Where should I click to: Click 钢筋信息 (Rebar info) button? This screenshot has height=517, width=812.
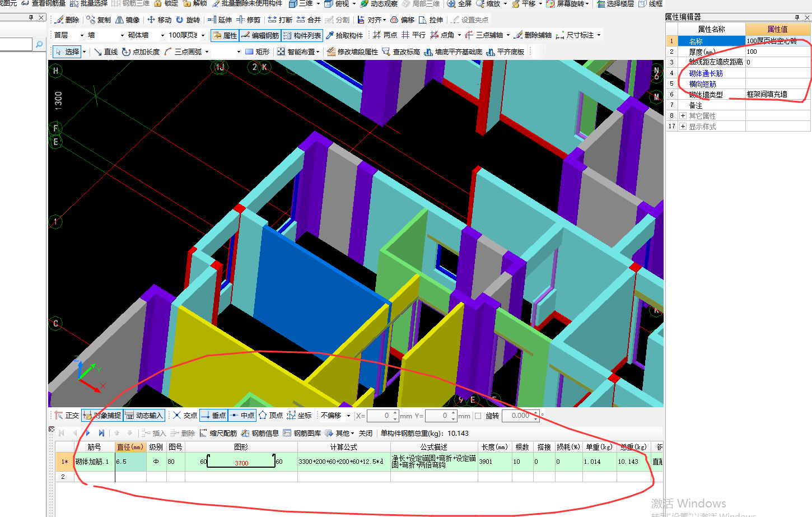(260, 433)
